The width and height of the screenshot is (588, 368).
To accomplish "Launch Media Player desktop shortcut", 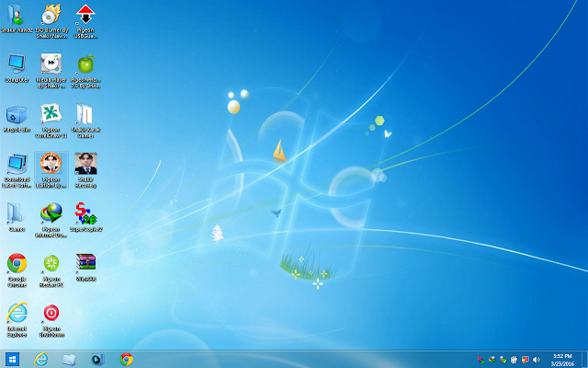I will 51,71.
